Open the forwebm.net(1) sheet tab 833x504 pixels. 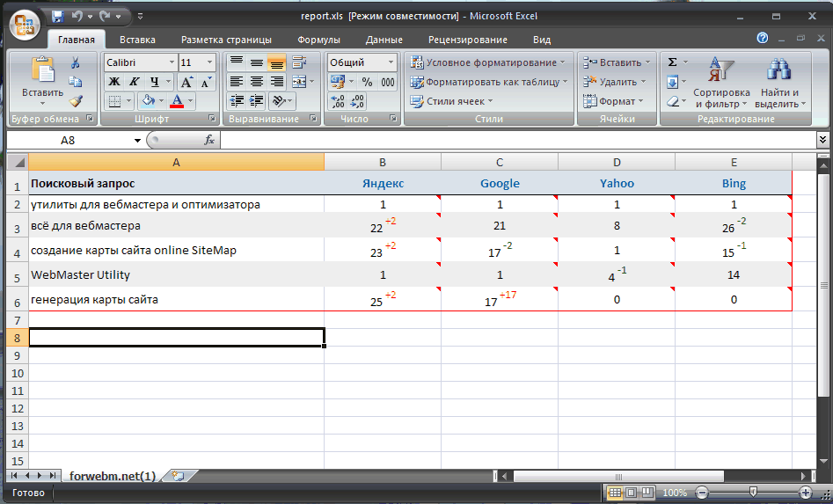point(113,476)
